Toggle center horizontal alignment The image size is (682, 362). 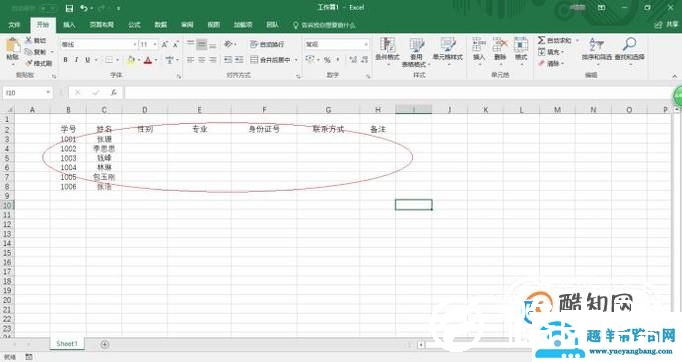[201, 60]
